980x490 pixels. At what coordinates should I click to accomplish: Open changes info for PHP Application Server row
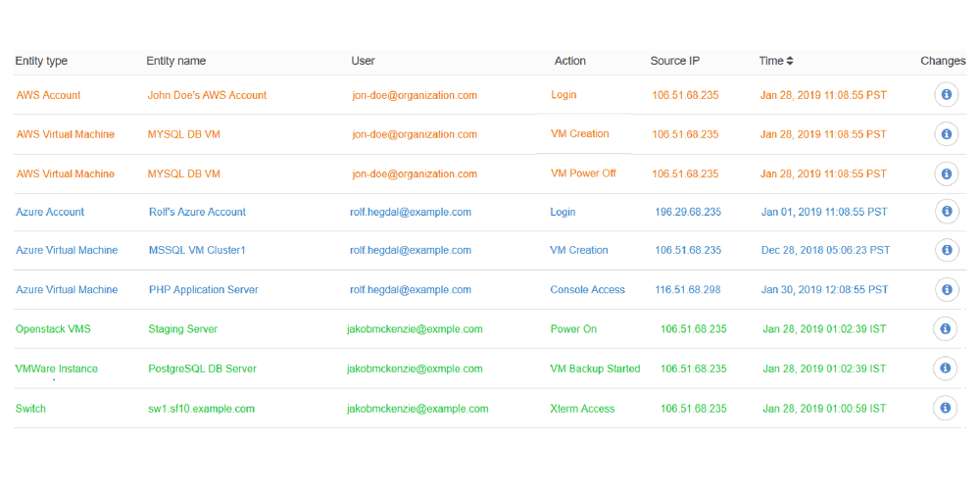947,289
